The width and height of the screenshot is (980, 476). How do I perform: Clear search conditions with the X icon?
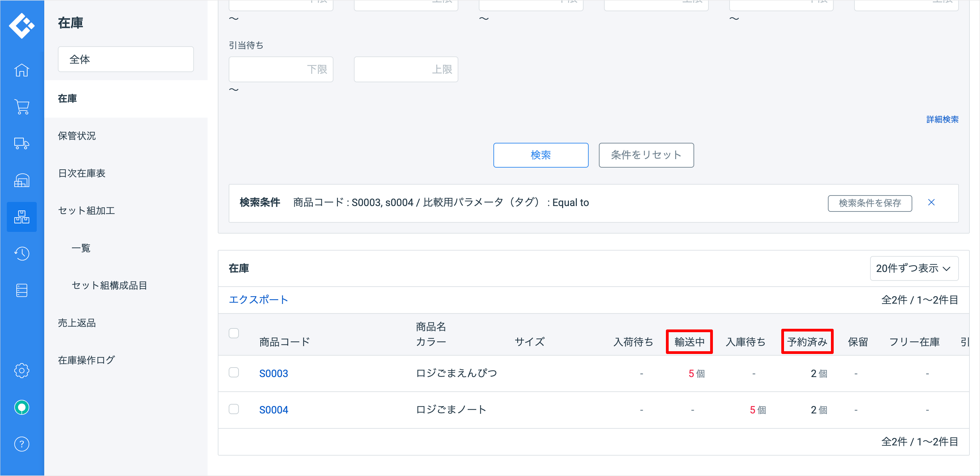click(931, 202)
